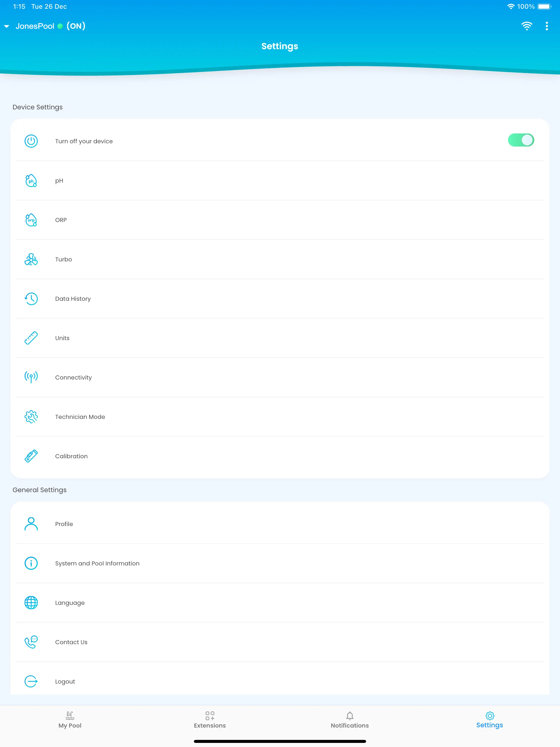Open the pH settings row
Viewport: 560px width, 747px height.
[x=280, y=181]
